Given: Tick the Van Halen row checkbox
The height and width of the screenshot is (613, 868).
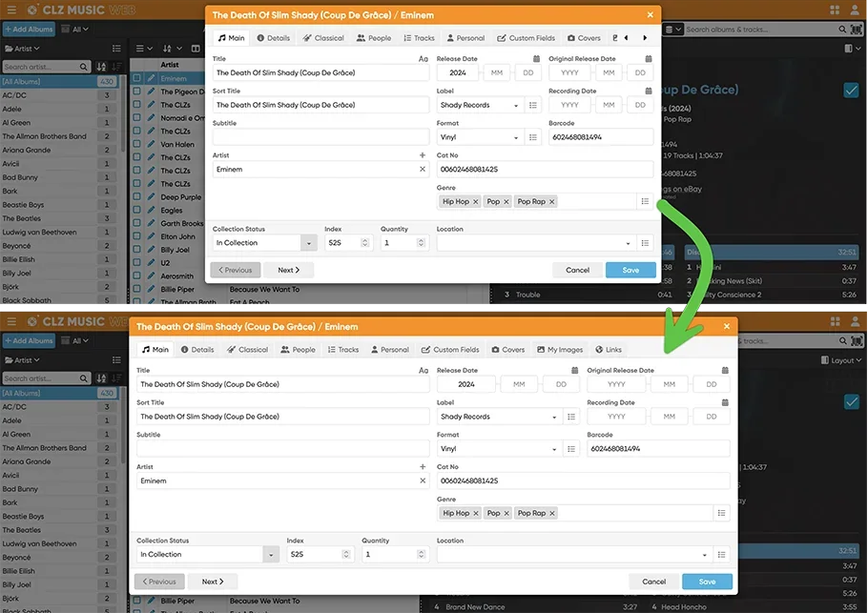Looking at the screenshot, I should click(136, 144).
